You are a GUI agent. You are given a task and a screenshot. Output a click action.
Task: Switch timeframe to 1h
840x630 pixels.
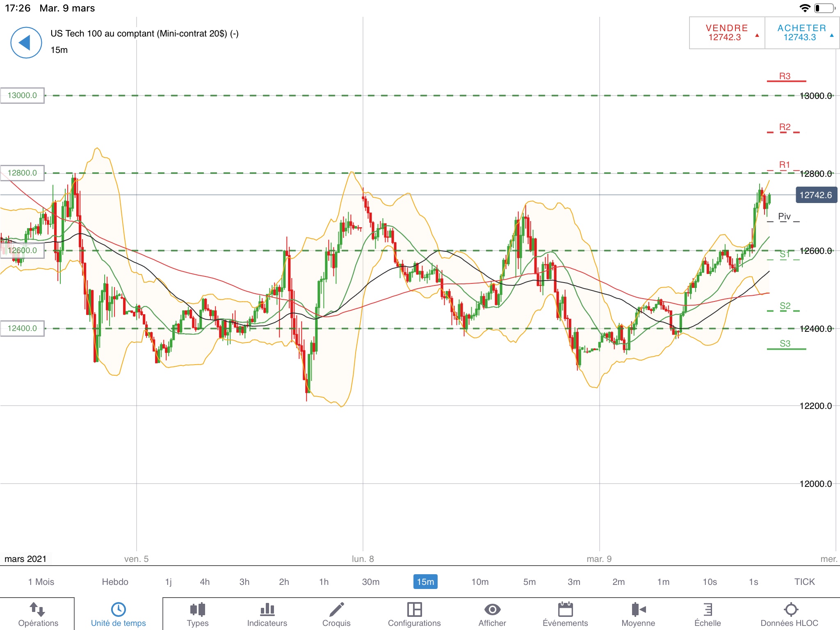click(x=324, y=582)
